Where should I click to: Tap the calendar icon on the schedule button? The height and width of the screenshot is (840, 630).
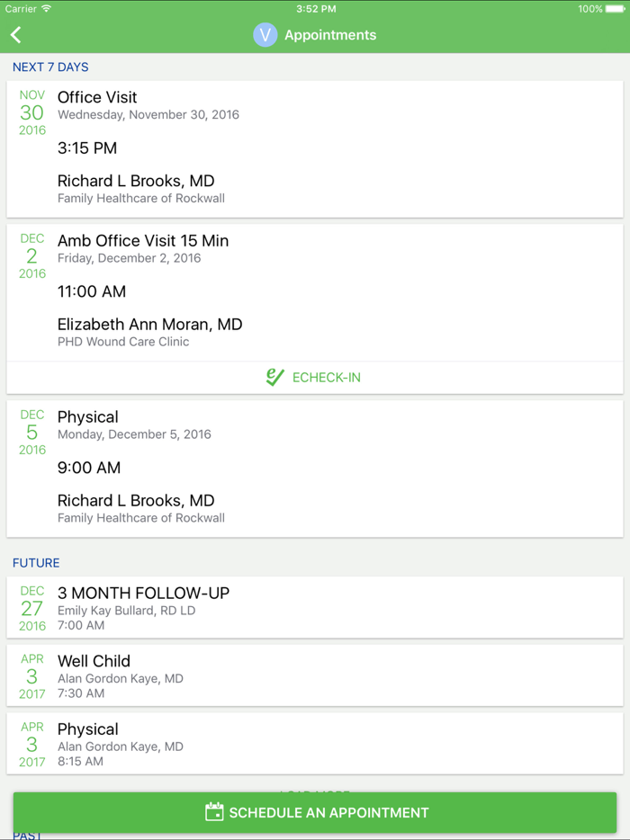[x=214, y=811]
